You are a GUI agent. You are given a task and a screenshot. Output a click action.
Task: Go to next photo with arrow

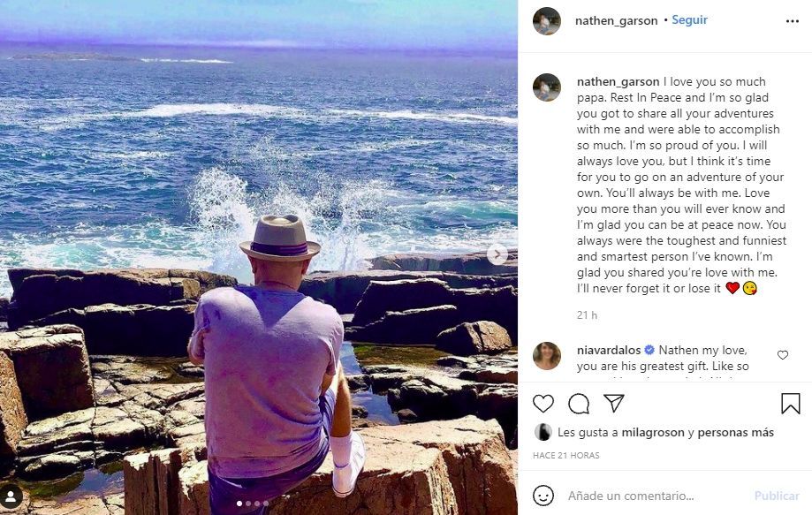497,254
